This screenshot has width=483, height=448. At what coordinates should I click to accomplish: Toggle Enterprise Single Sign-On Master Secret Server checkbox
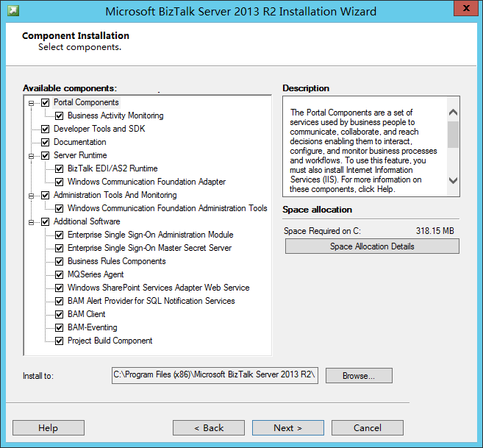(59, 248)
